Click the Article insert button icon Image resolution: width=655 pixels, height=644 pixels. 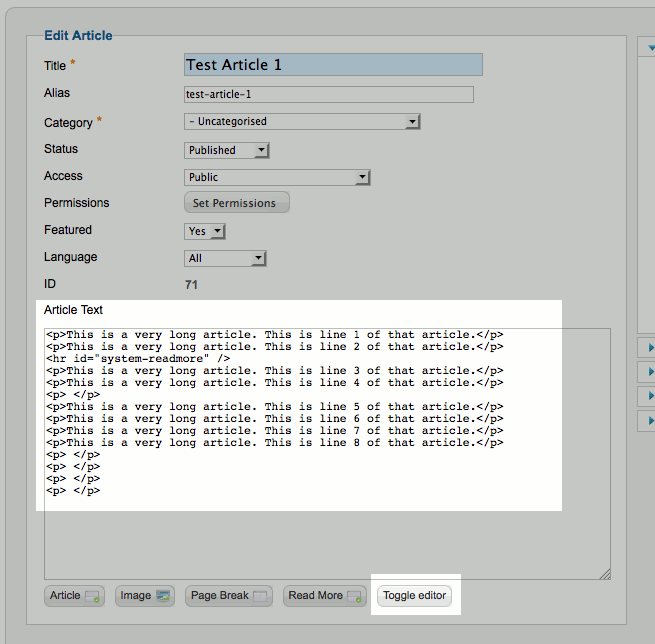(92, 597)
